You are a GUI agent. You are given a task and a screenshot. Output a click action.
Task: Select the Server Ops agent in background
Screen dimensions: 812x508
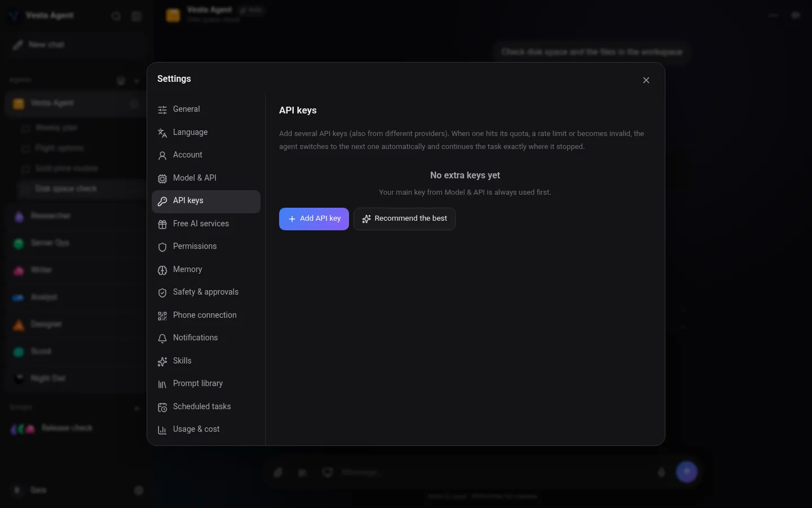76,243
